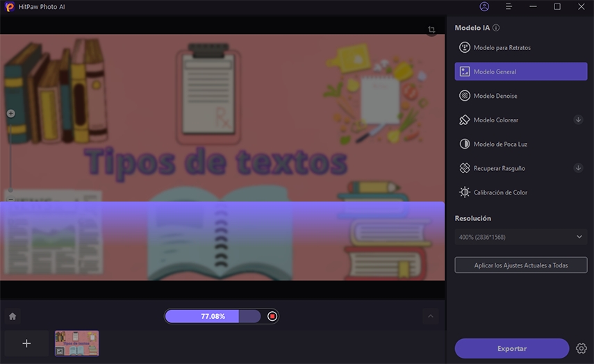594x364 pixels.
Task: Maximize the HitPaw window
Action: pos(557,7)
